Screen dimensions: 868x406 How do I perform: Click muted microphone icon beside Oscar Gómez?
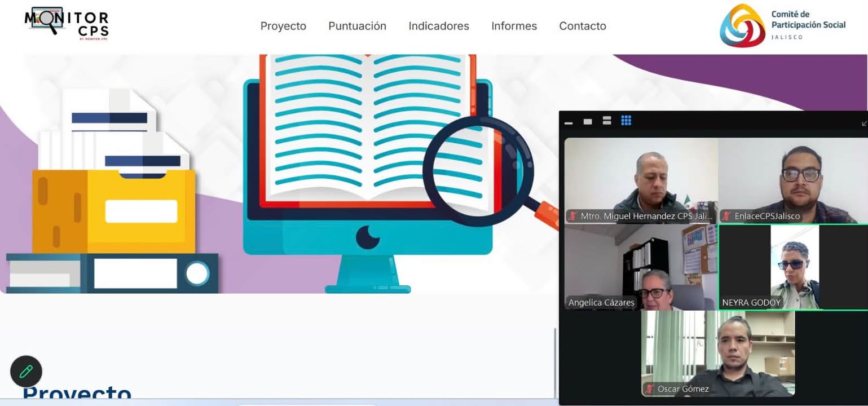[x=650, y=389]
